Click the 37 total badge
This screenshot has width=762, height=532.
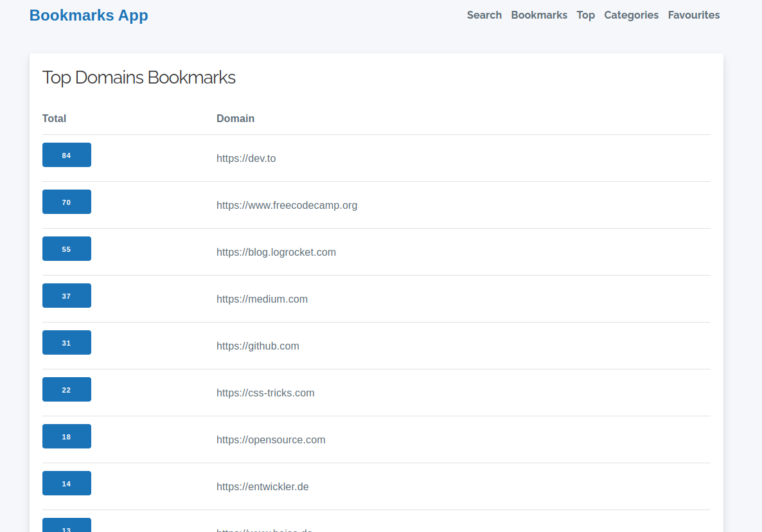pos(67,296)
